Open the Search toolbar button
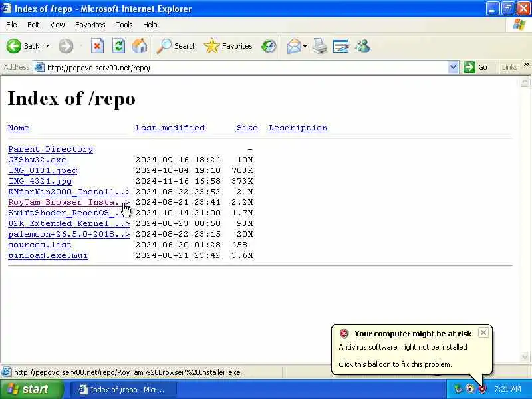Image resolution: width=532 pixels, height=399 pixels. point(177,46)
